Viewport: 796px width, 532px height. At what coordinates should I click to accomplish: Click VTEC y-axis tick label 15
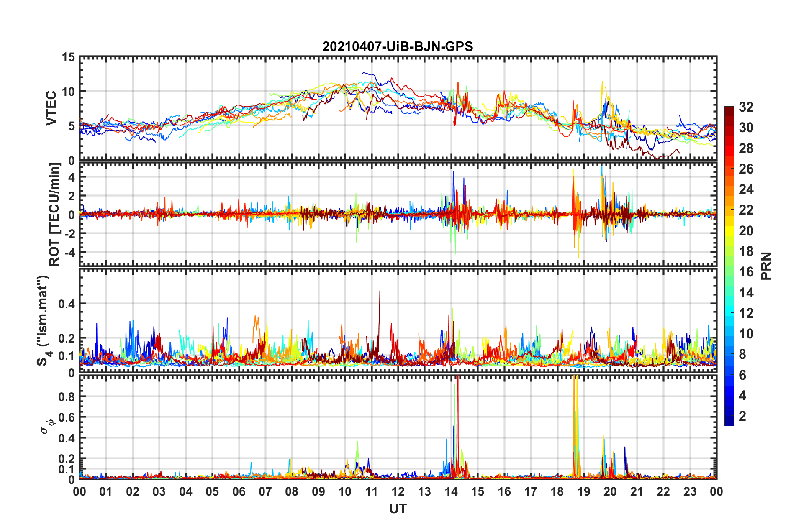tap(68, 57)
